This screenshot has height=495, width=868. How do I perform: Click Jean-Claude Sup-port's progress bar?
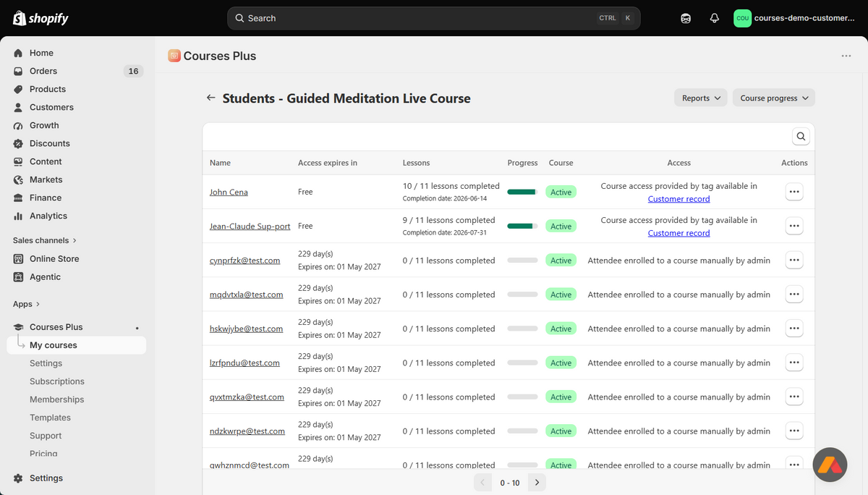click(522, 226)
